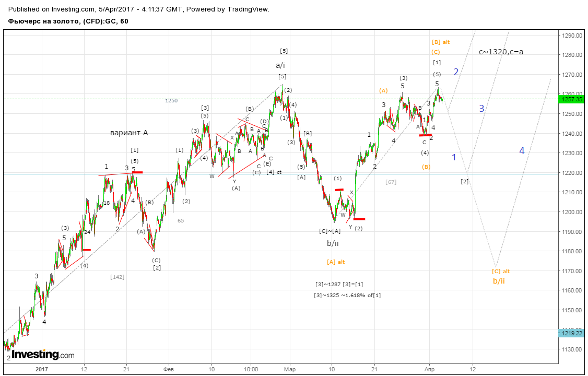The image size is (588, 376).
Task: Click the blue wave 2 projection label
Action: tap(456, 72)
